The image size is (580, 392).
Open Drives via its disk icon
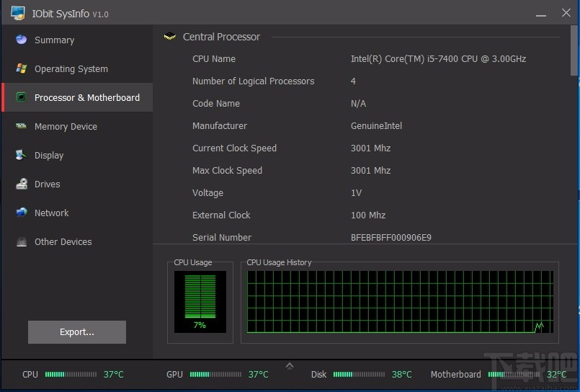pyautogui.click(x=22, y=184)
